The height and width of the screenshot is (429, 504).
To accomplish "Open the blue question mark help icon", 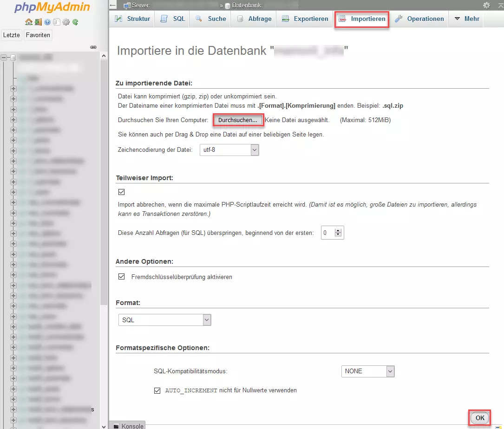I will tap(47, 22).
